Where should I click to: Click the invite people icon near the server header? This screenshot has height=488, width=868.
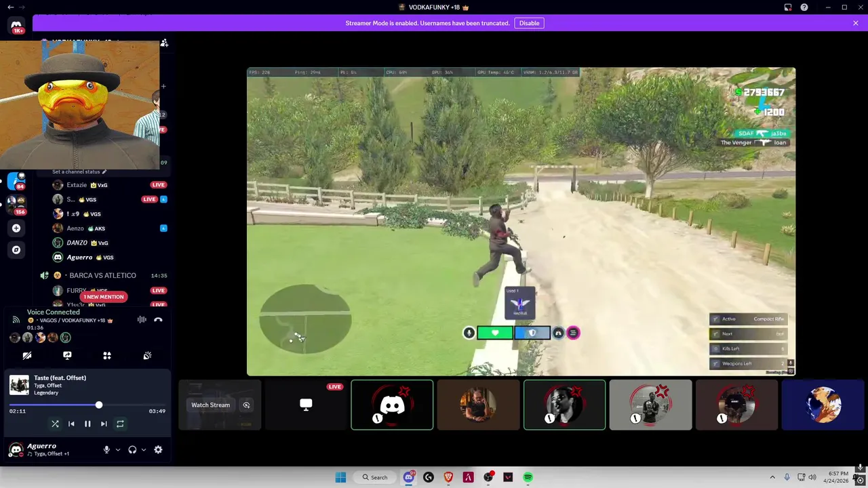[x=164, y=43]
